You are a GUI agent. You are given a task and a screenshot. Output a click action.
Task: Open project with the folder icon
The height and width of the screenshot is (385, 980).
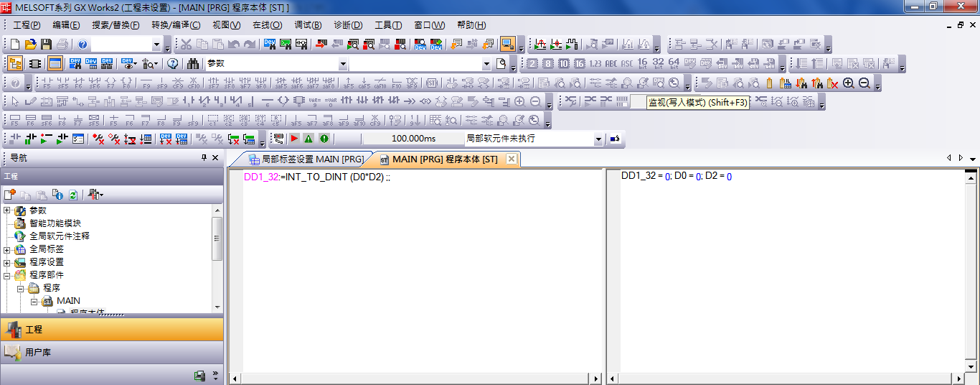pyautogui.click(x=31, y=45)
